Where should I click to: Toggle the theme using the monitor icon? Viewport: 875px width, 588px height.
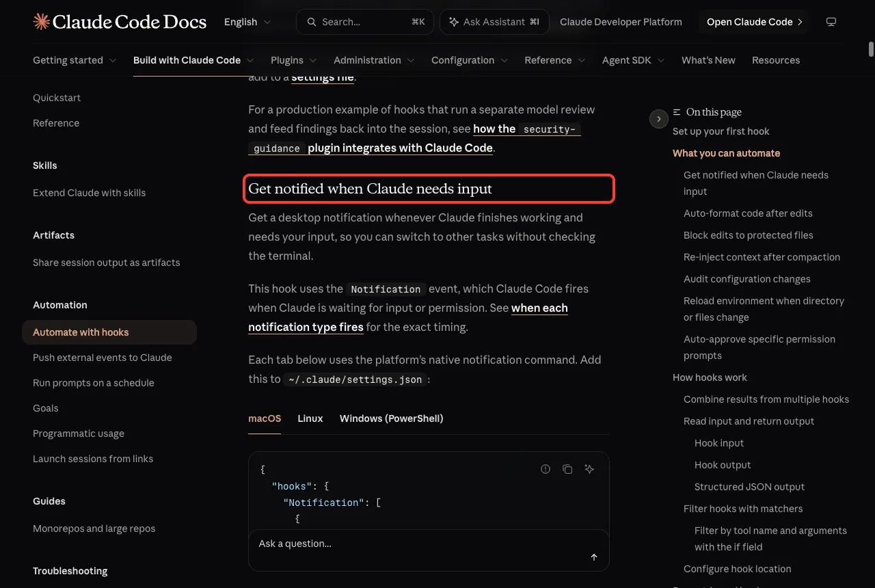tap(831, 22)
